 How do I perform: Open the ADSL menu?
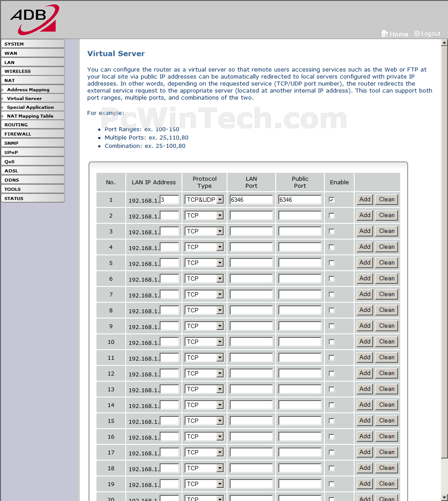33,171
